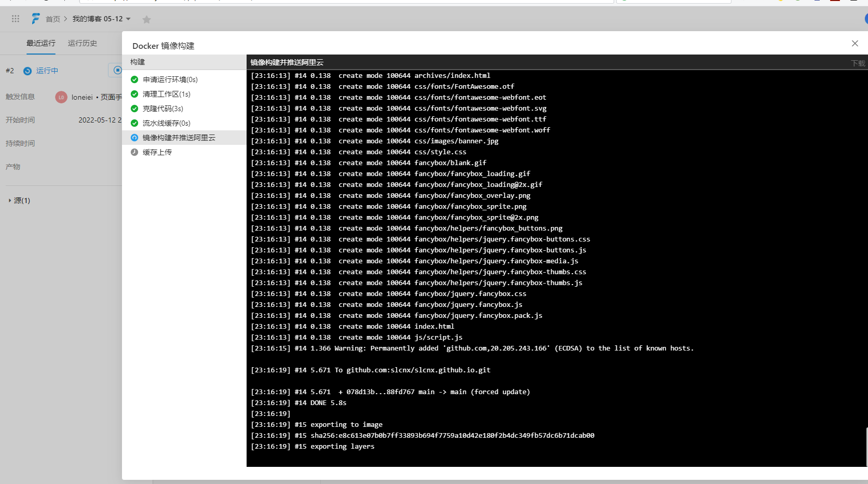Viewport: 868px width, 484px height.
Task: Click log line 'To github.com:slcnx/slcnx.github.io.git'
Action: coord(371,370)
